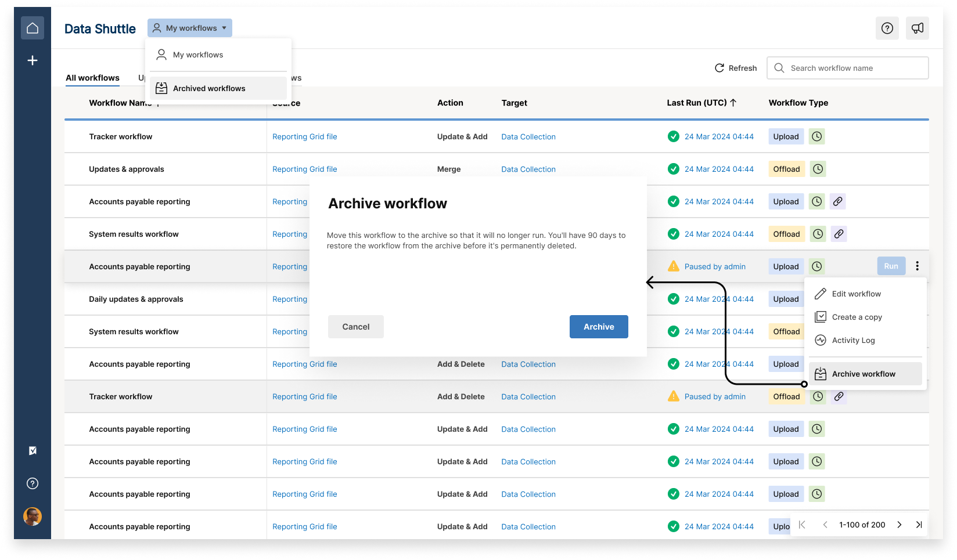
Task: Select Archived workflows from the dropdown
Action: point(209,88)
